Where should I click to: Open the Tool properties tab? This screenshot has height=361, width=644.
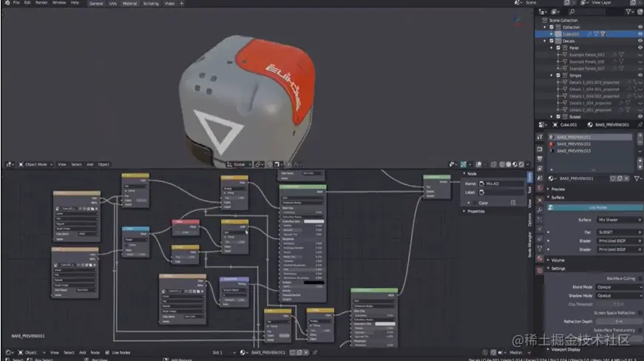tap(540, 137)
